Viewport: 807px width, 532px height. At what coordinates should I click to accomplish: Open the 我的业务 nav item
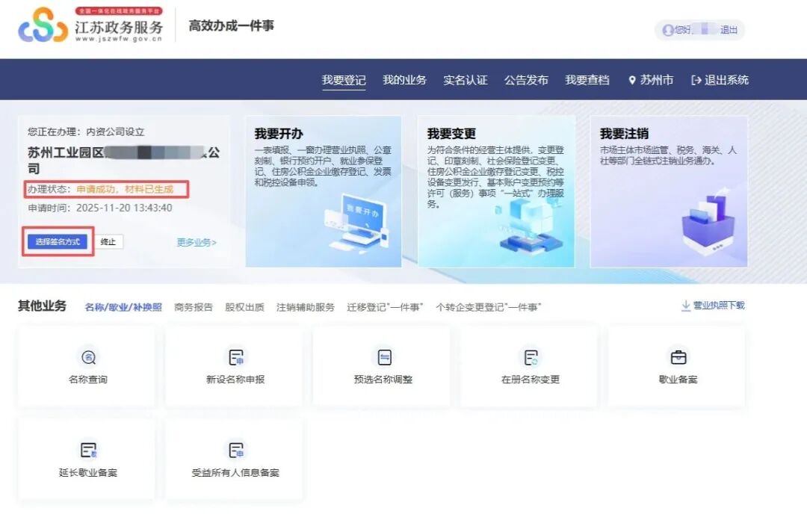(404, 80)
